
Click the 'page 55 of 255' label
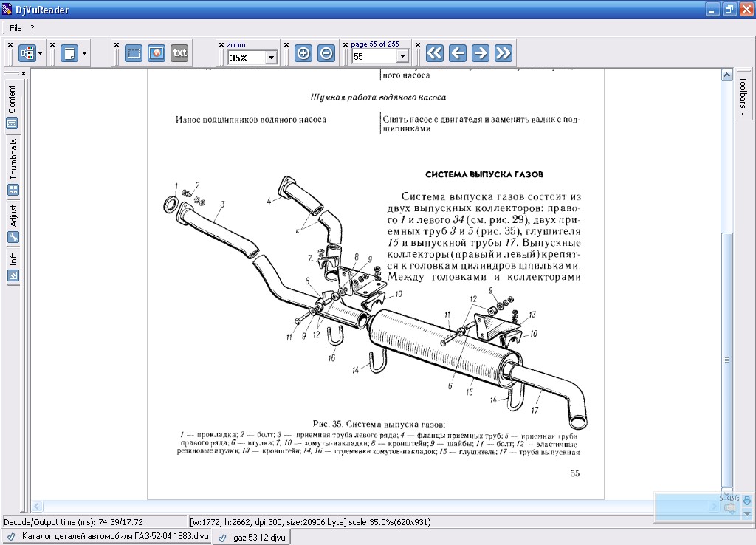coord(374,44)
